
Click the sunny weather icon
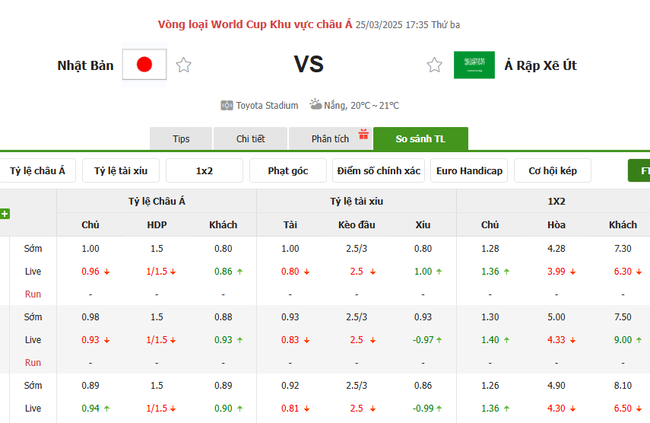(x=315, y=104)
